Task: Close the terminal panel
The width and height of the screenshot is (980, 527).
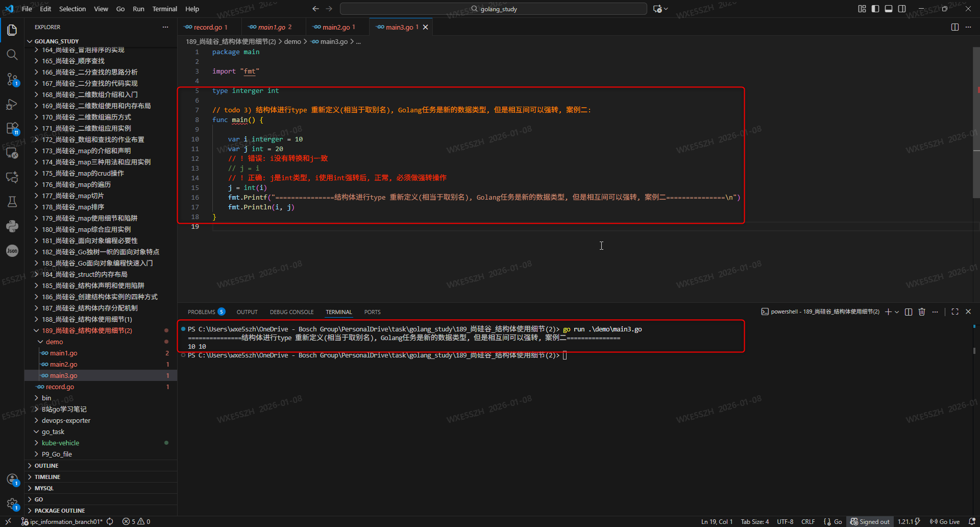Action: pyautogui.click(x=968, y=312)
